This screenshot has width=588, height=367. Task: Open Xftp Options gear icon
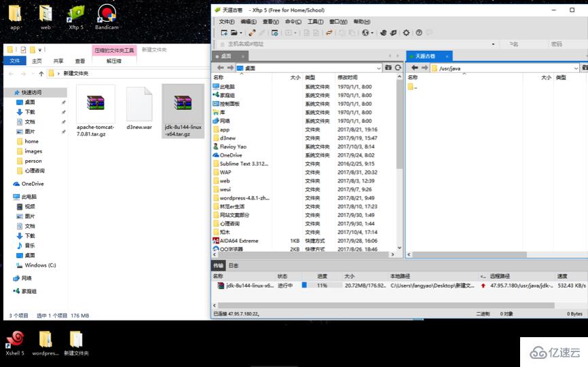[x=406, y=33]
